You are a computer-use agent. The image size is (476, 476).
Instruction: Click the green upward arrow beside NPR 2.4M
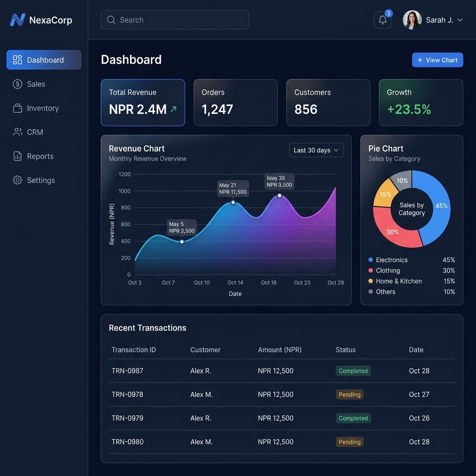coord(173,109)
